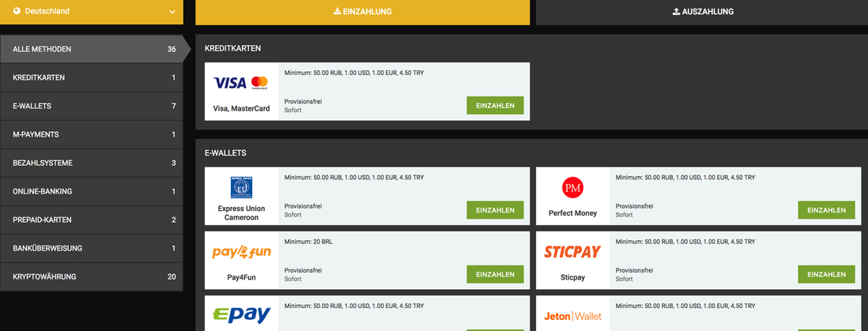
Task: Click the Express Union logo
Action: [241, 187]
